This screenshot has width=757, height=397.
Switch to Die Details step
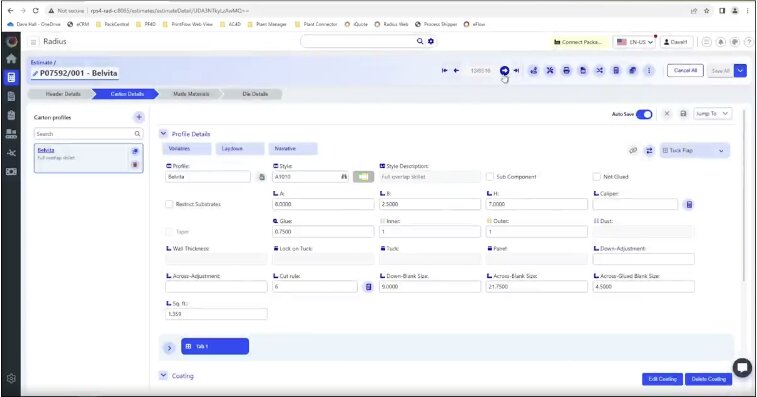(255, 94)
